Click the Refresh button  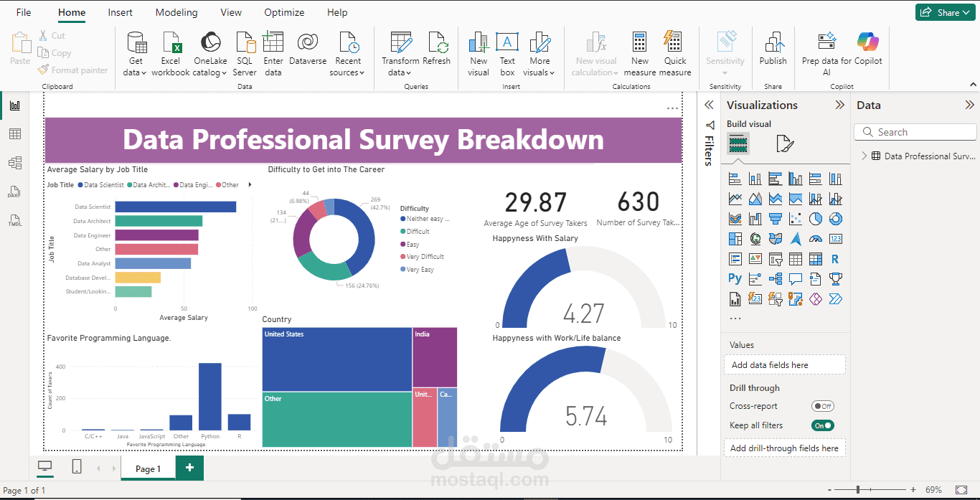(x=437, y=49)
